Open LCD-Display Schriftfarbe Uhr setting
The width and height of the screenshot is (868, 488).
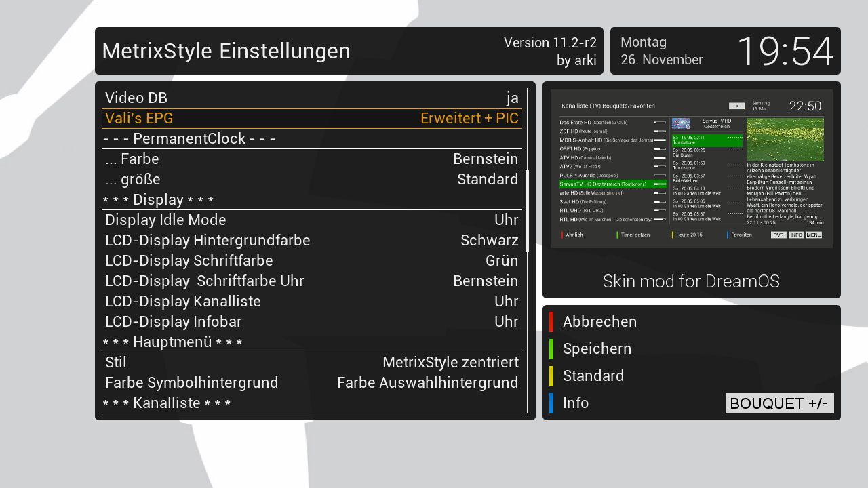(x=311, y=281)
